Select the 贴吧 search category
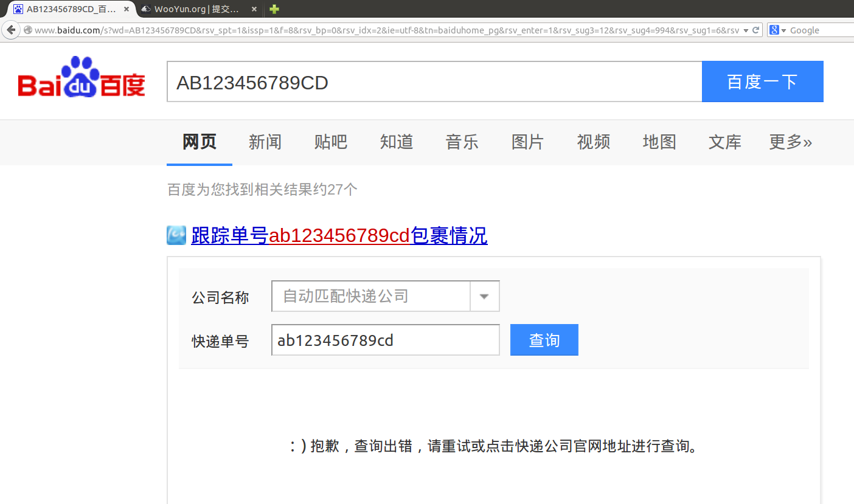 pos(331,142)
